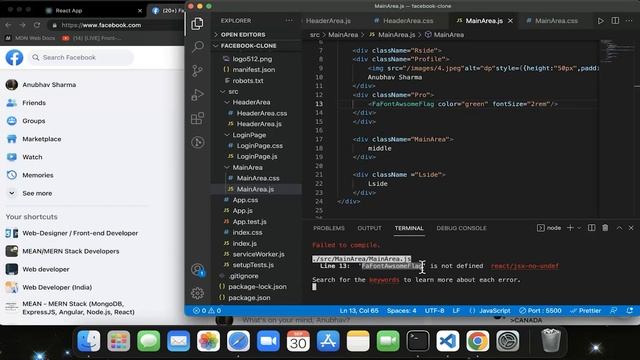Open index.css in explorer
This screenshot has width=640, height=360.
(247, 232)
